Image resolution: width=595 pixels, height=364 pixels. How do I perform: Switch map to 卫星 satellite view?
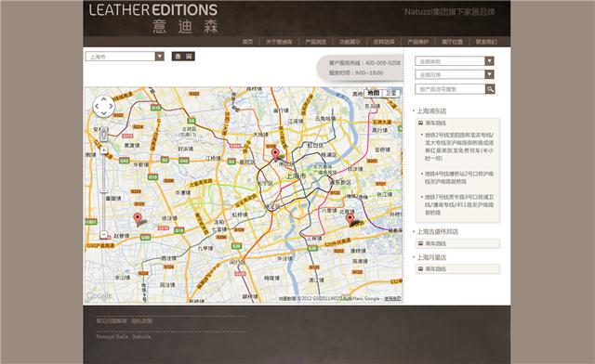[x=390, y=93]
